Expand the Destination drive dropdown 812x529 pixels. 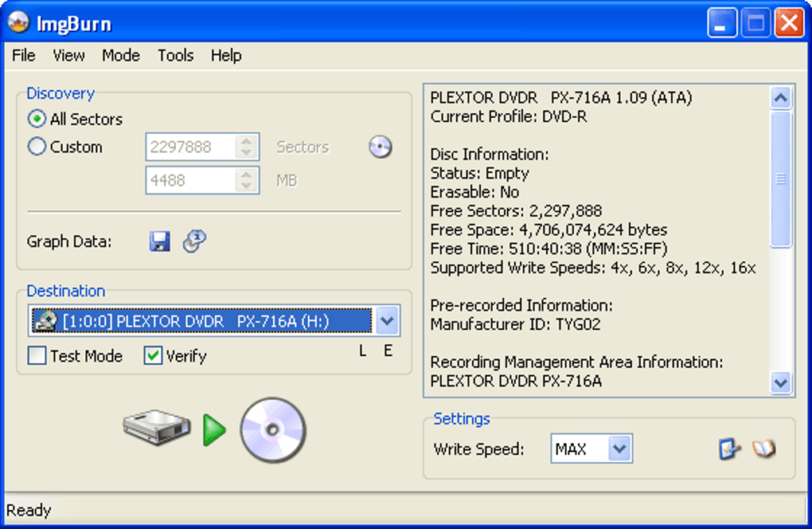click(x=387, y=321)
